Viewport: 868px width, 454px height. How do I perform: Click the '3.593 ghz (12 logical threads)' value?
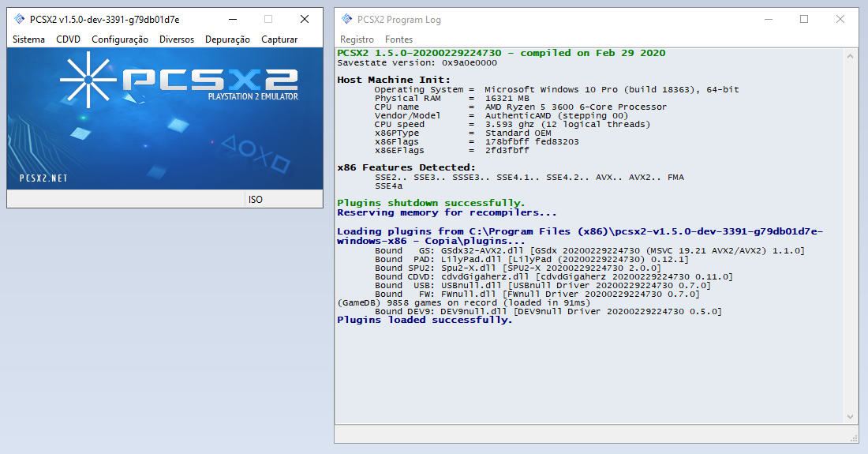[x=568, y=125]
